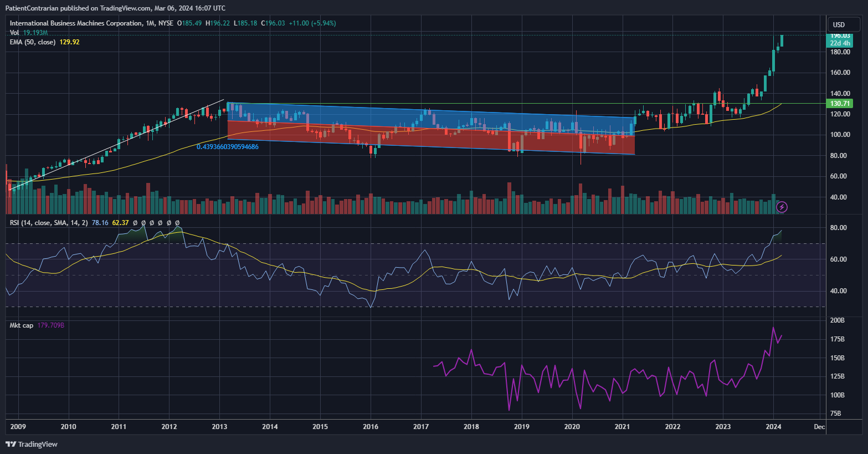868x454 pixels.
Task: Click the 2009 label on time axis
Action: (18, 427)
